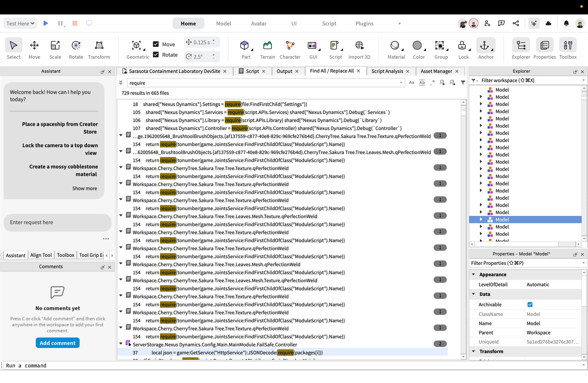This screenshot has height=383, width=588.
Task: Click the cloud publish icon
Action: tap(548, 23)
